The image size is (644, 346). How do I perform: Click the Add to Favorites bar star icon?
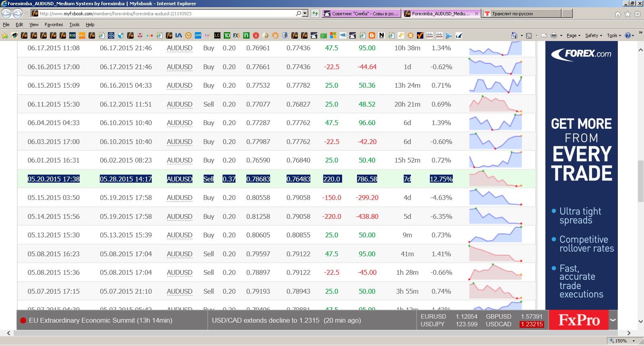(5, 35)
